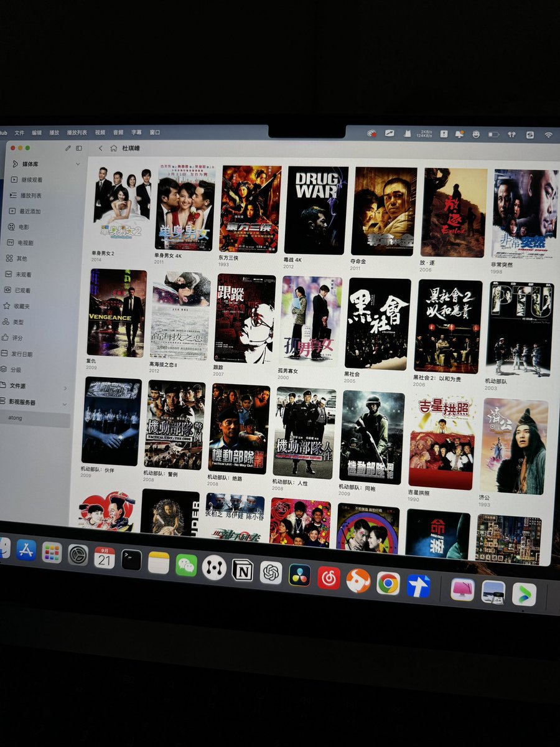The width and height of the screenshot is (560, 747).
Task: Go to home via house icon
Action: 113,148
